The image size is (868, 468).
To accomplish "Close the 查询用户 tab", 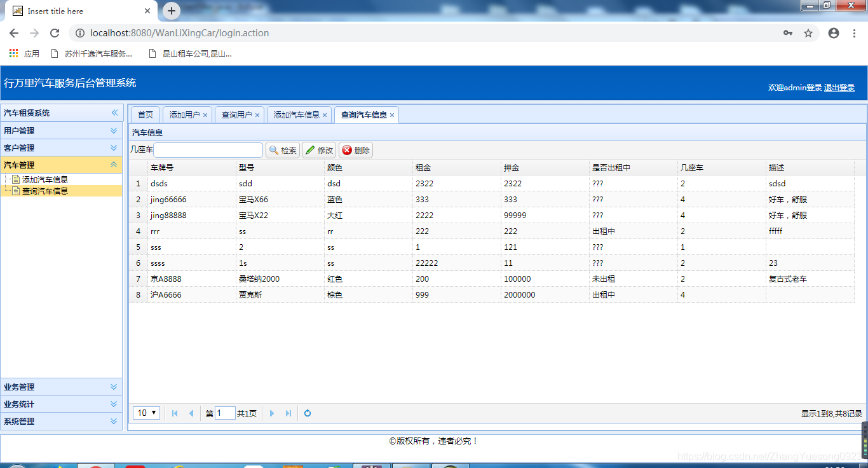I will pos(257,116).
